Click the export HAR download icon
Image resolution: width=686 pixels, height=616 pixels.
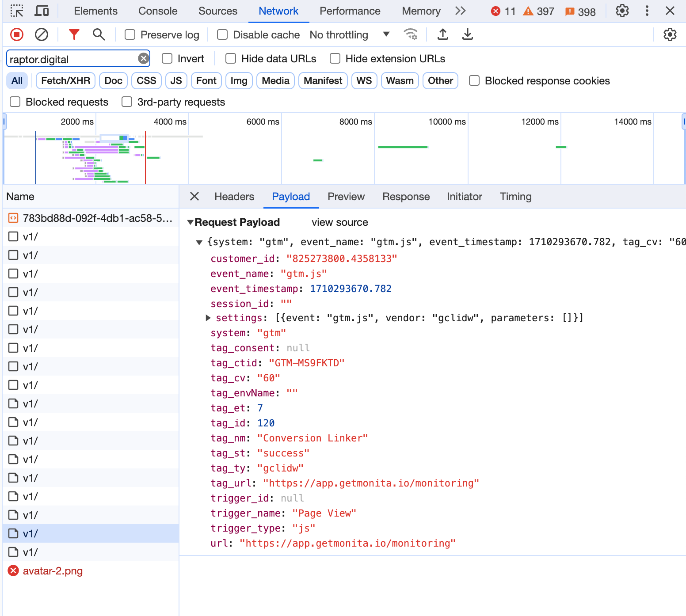(x=467, y=34)
